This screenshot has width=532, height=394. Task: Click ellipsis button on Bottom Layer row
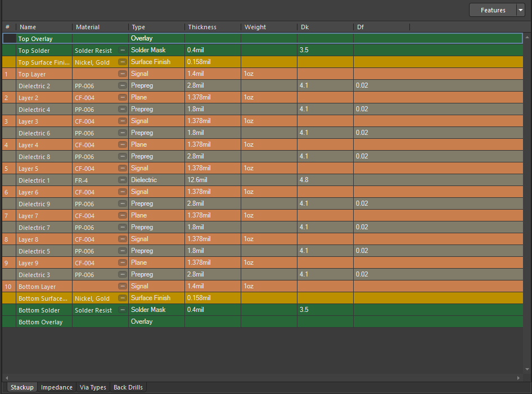click(123, 287)
